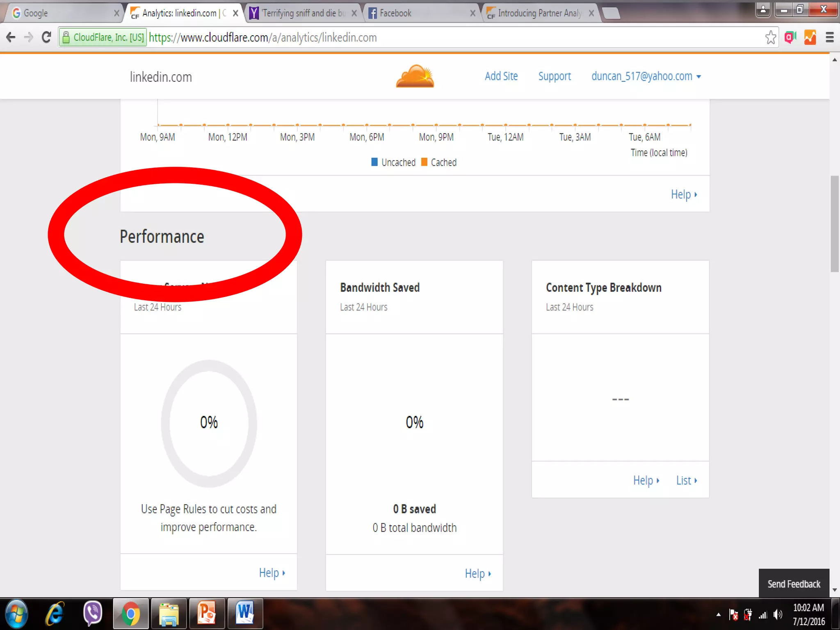Open the Chrome hamburger menu
Viewport: 840px width, 630px height.
(829, 37)
